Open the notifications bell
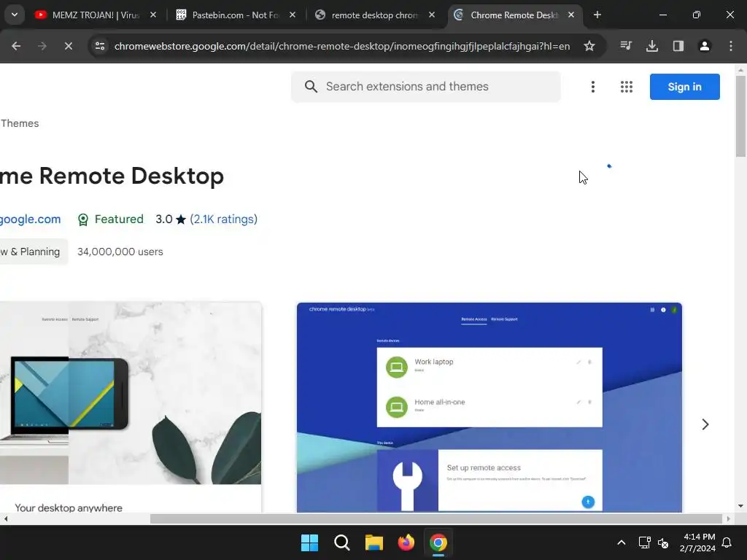Screen dimensions: 747x560 coord(727,542)
